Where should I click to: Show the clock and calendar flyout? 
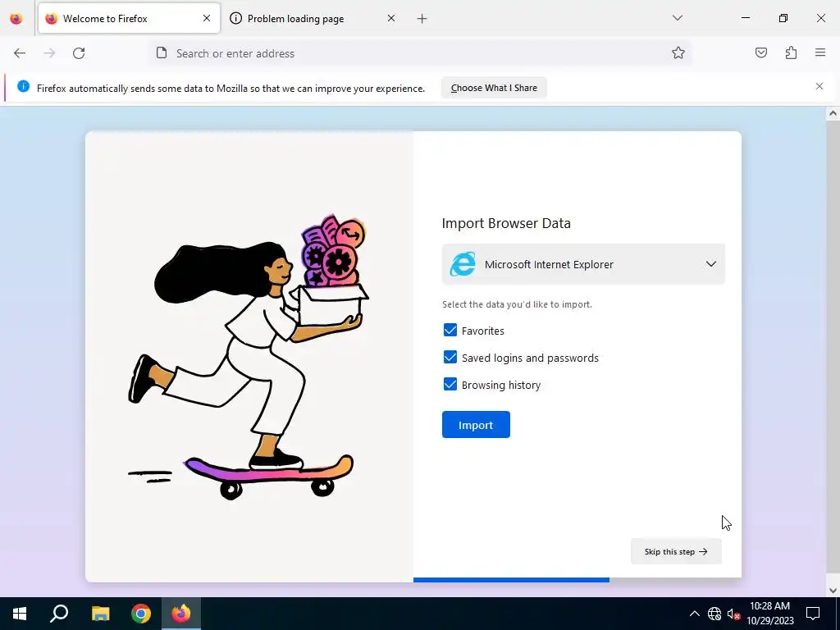(x=769, y=614)
